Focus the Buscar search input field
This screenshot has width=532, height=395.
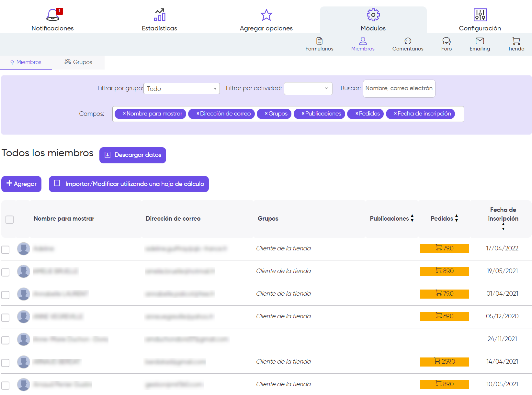point(399,88)
